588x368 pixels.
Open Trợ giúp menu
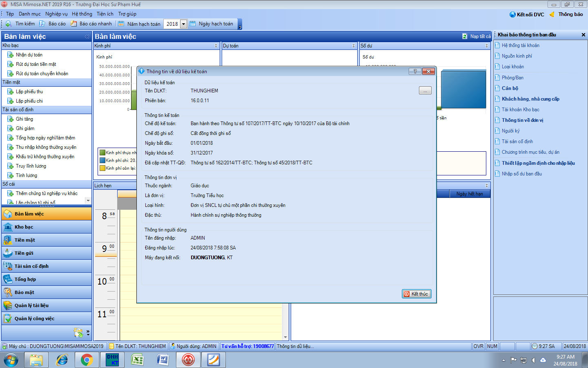click(x=127, y=14)
